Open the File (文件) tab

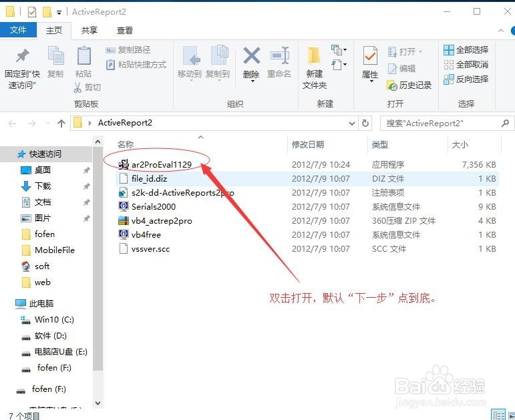18,30
